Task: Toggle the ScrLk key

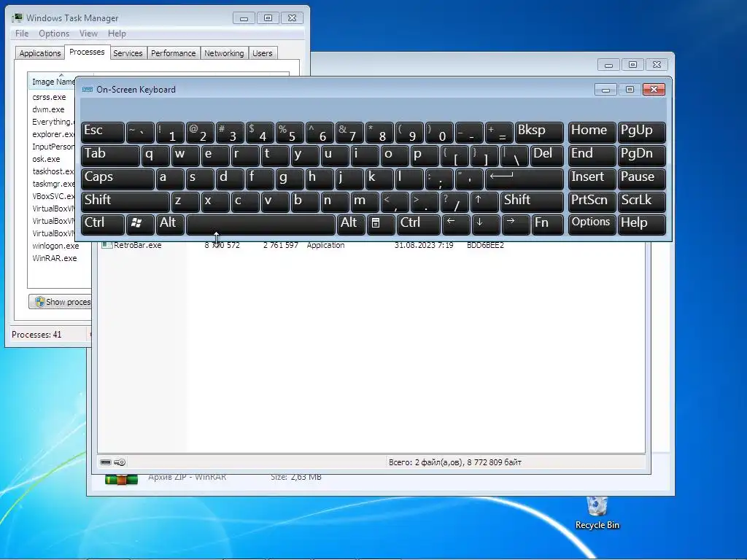Action: coord(641,201)
